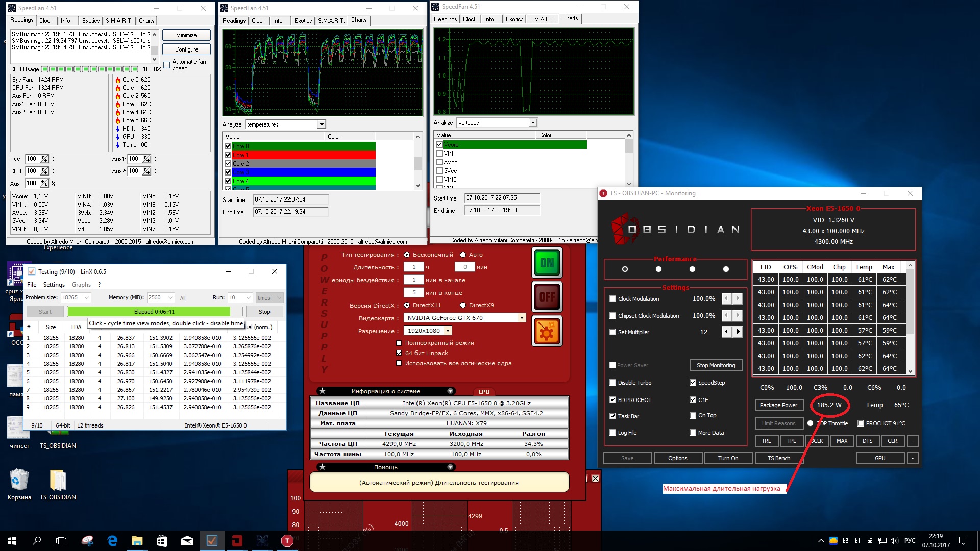Screen dimensions: 980x551
Task: Increase Set Multiplier with right arrow
Action: (738, 332)
